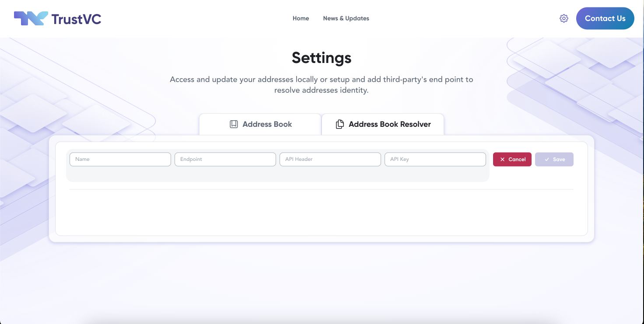
Task: Switch to the Address Book tab
Action: click(260, 124)
